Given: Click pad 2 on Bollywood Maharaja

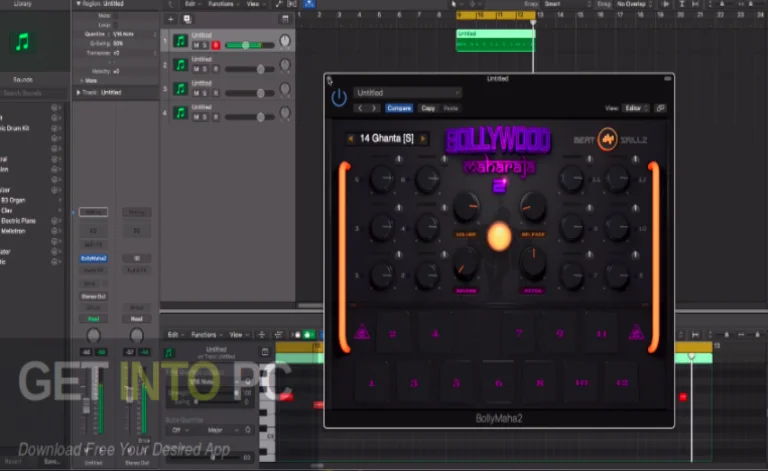Looking at the screenshot, I should point(392,334).
